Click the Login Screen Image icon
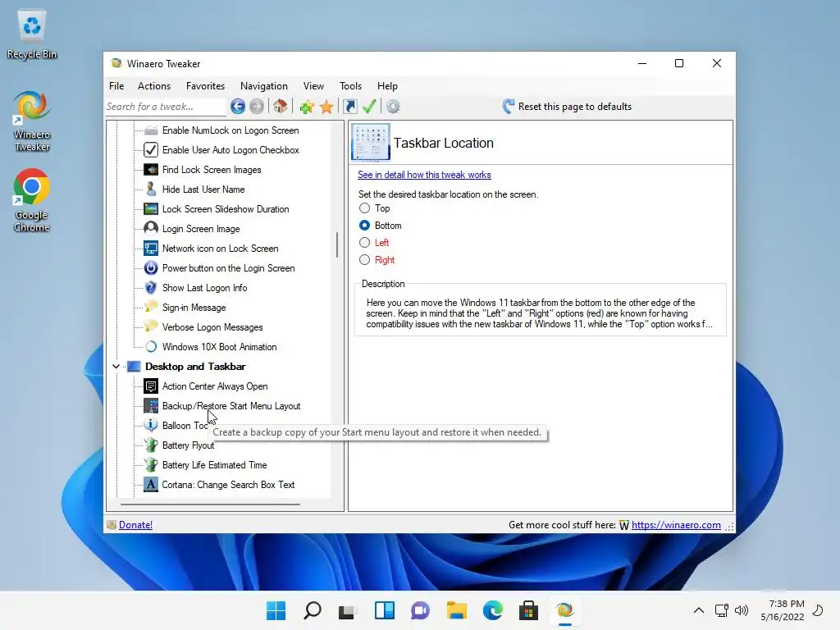The height and width of the screenshot is (630, 840). 151,229
